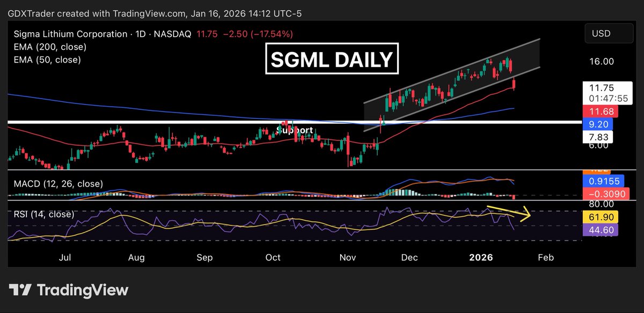Click 2026 on the time axis
Screen dimensions: 644x313
click(481, 257)
